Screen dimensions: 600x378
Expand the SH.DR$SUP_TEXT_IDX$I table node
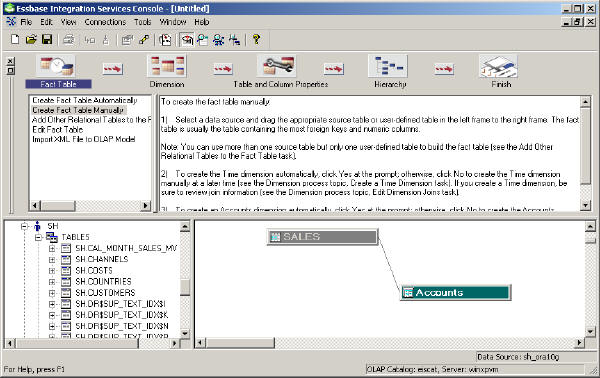[52, 304]
